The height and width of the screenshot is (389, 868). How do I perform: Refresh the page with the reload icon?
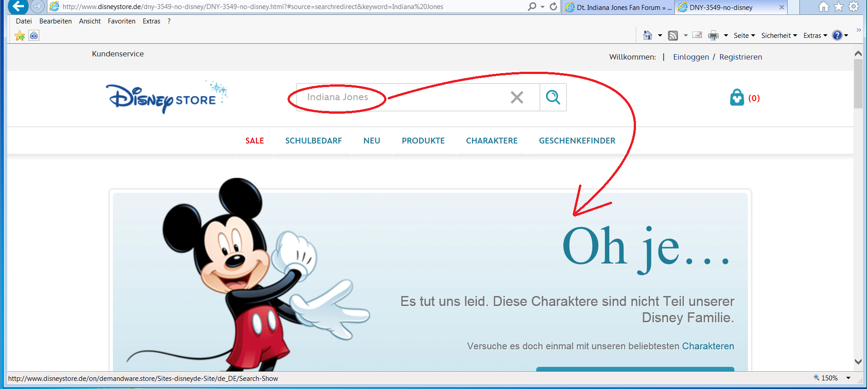(x=553, y=7)
